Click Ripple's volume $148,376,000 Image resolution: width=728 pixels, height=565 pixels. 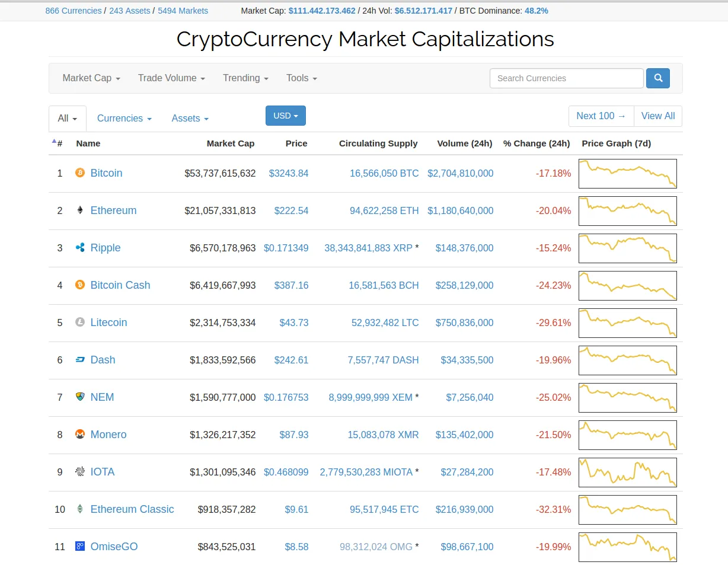465,248
